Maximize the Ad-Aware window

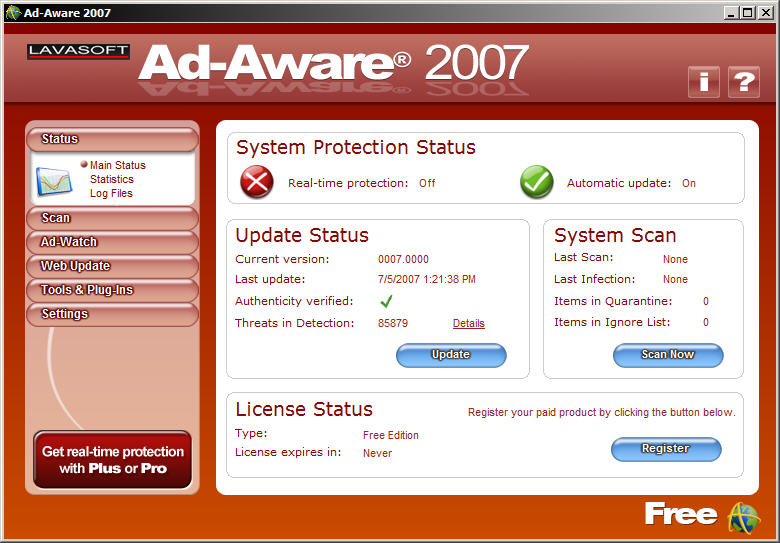748,13
